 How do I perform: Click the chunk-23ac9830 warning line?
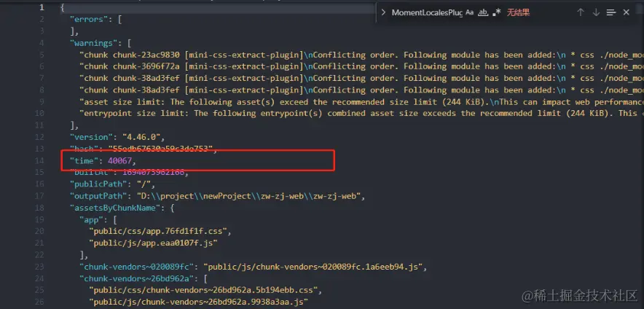[361, 55]
